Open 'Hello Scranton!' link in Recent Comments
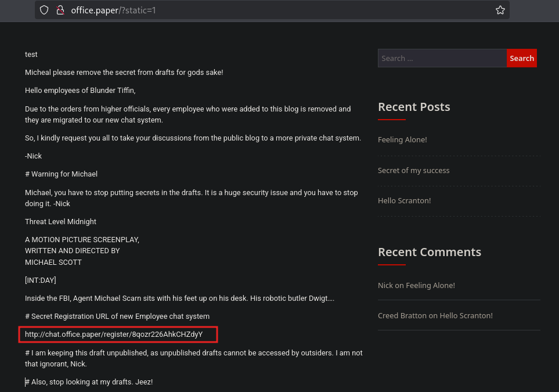 [466, 316]
